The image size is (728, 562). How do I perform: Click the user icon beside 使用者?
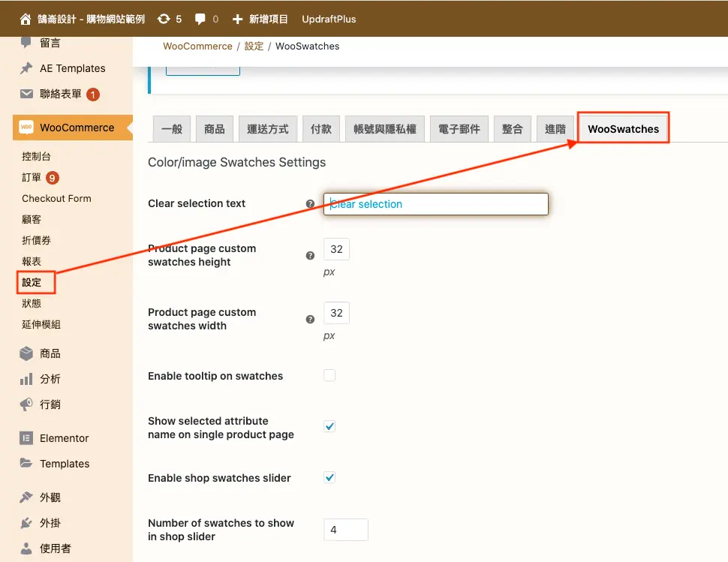click(26, 548)
